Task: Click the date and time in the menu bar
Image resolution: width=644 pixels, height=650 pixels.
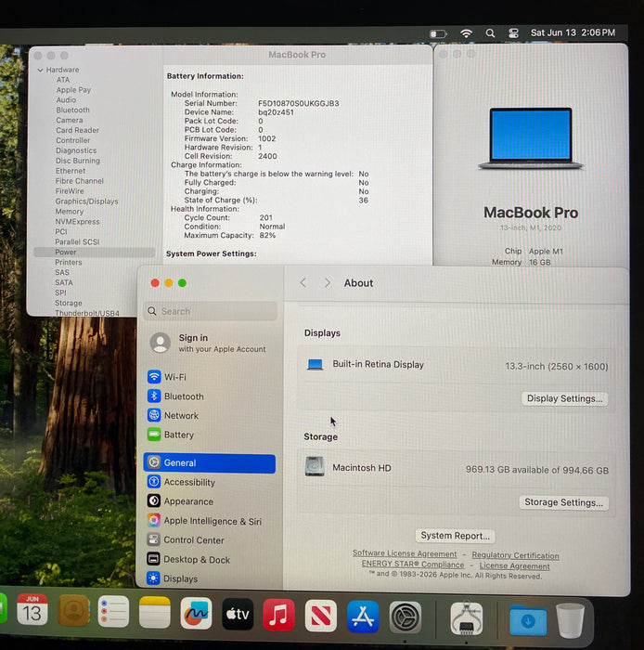Action: point(573,32)
